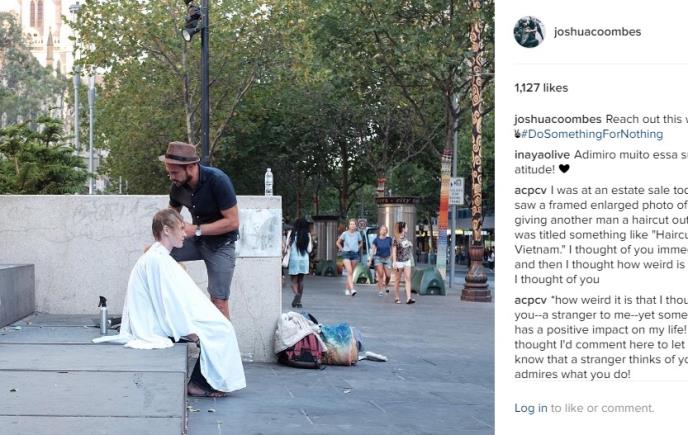
Task: View the 1,127 likes list
Action: pos(541,88)
